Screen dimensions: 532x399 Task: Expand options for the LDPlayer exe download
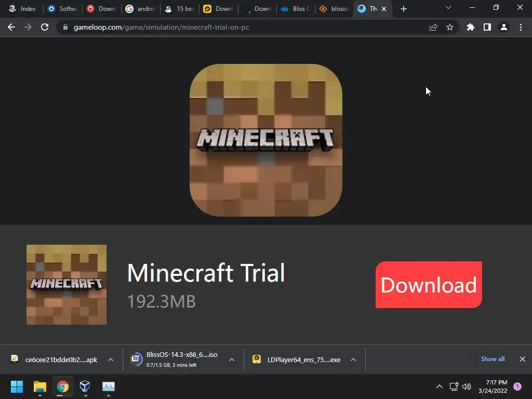(353, 360)
